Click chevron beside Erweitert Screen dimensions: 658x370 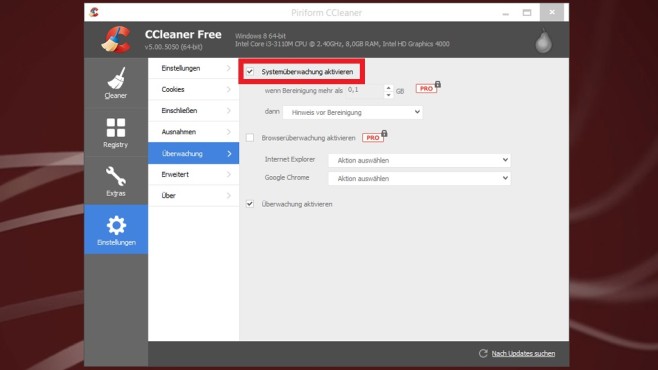[x=229, y=175]
